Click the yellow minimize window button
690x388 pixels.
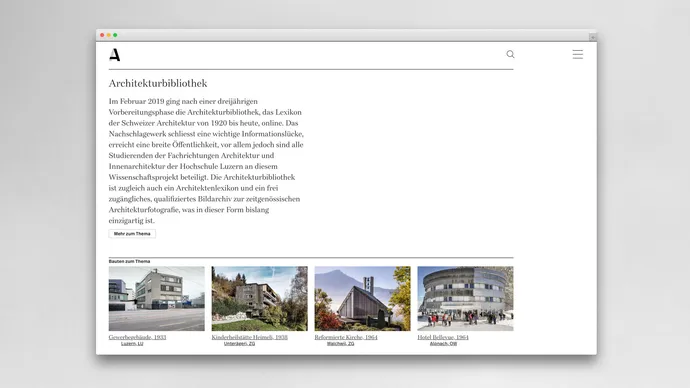(109, 35)
